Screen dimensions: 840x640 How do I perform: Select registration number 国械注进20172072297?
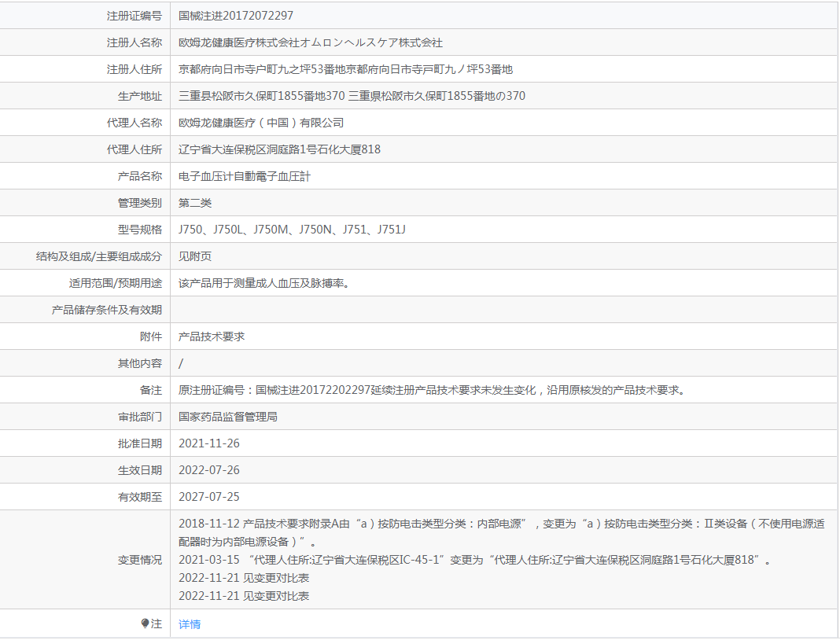(x=236, y=16)
